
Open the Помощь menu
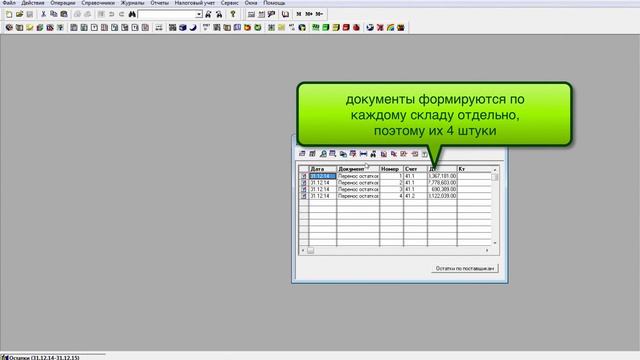[274, 3]
